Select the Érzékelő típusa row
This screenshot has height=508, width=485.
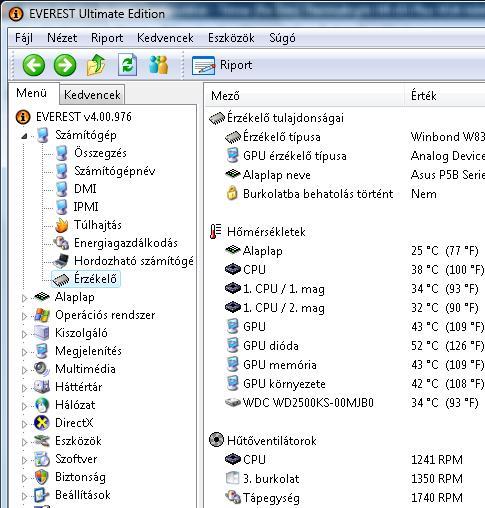tap(354, 137)
